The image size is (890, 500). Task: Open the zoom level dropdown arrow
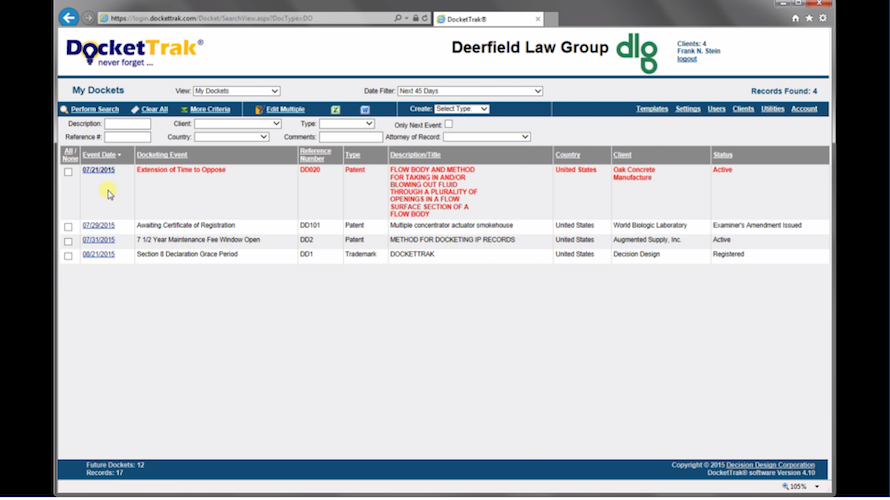pyautogui.click(x=817, y=486)
